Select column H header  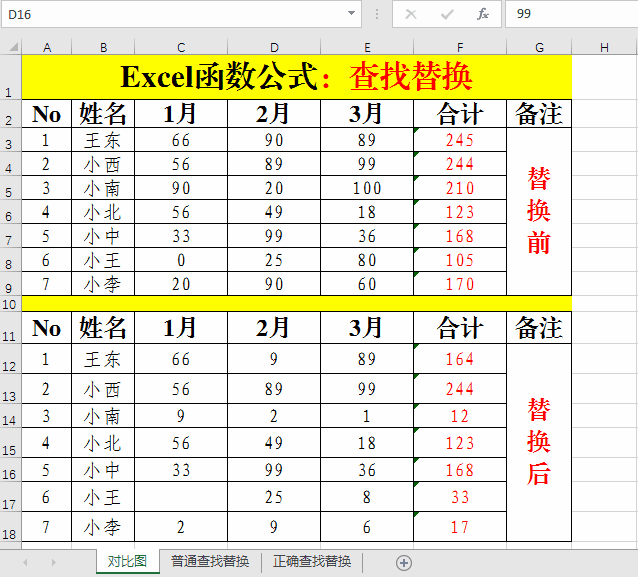pos(605,47)
